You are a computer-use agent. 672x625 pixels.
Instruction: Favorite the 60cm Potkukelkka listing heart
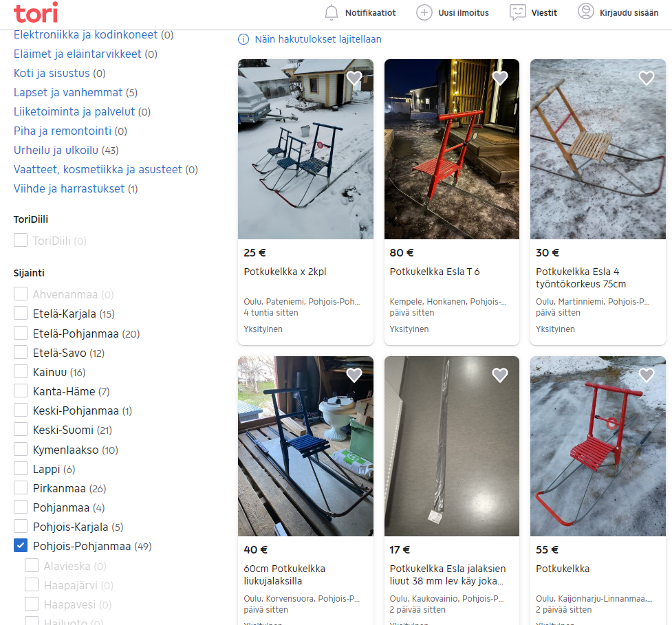(x=354, y=375)
